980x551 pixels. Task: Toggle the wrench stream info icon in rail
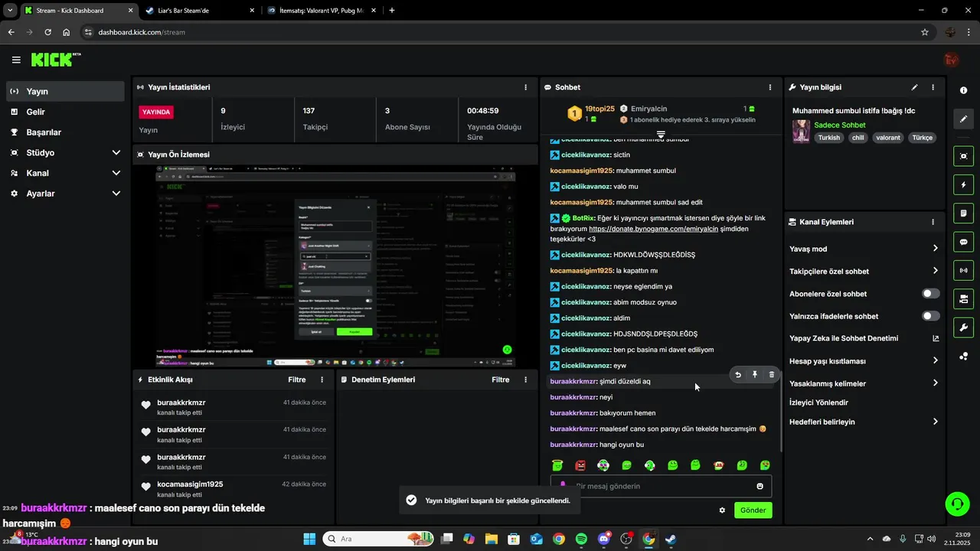coord(963,328)
